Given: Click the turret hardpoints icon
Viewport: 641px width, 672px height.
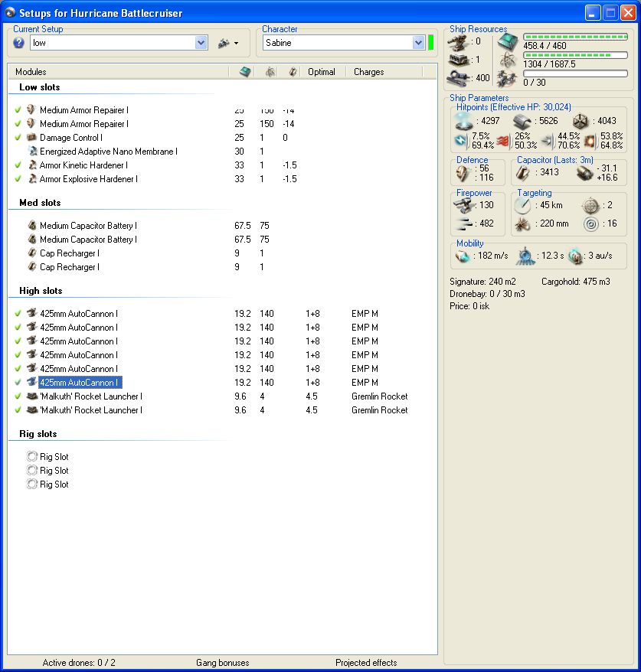Looking at the screenshot, I should click(x=458, y=42).
